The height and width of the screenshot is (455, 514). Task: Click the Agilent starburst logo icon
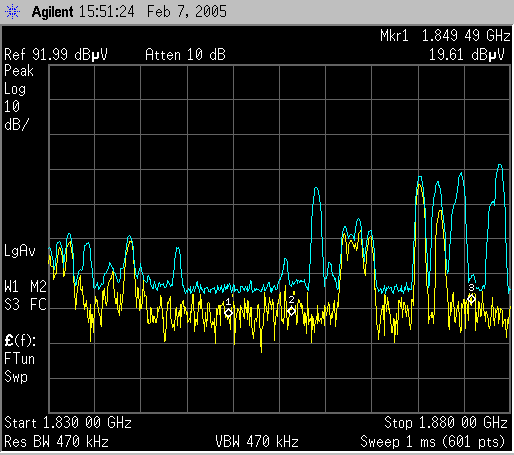tap(12, 12)
